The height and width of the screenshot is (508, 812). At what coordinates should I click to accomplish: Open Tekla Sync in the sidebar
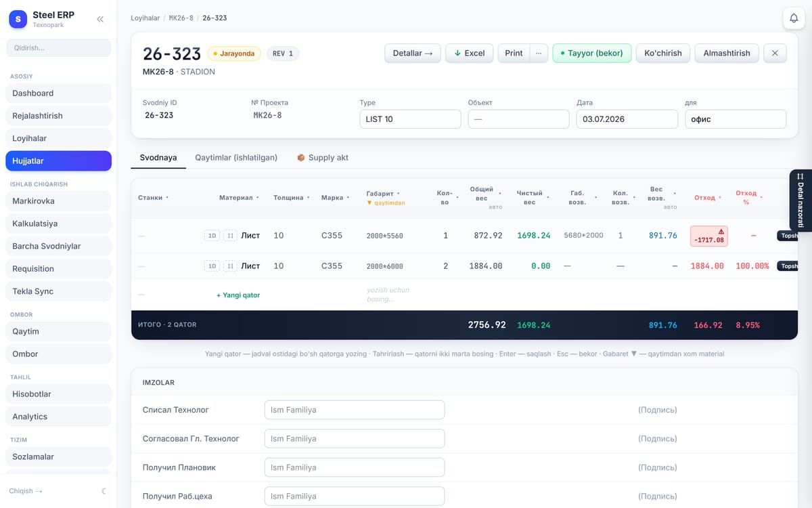pos(58,291)
